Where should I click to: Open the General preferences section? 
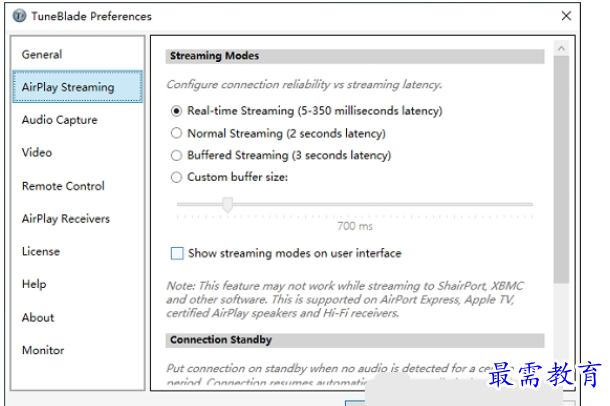pyautogui.click(x=78, y=54)
